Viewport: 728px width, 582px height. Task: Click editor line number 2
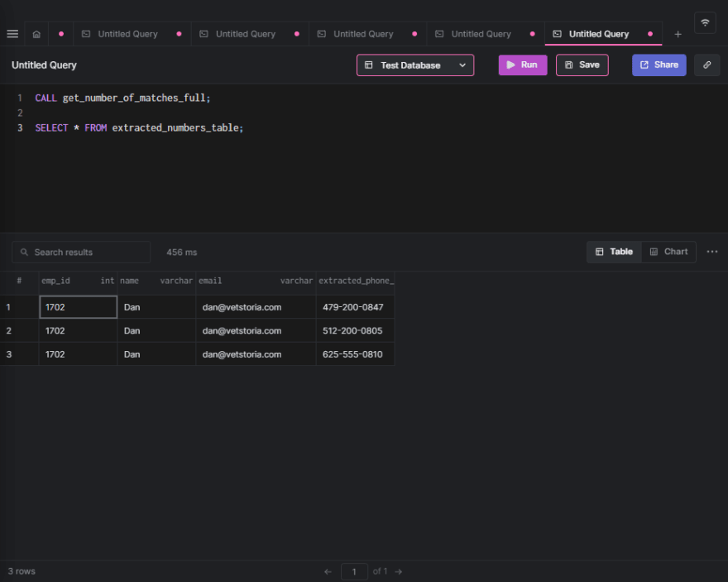20,113
